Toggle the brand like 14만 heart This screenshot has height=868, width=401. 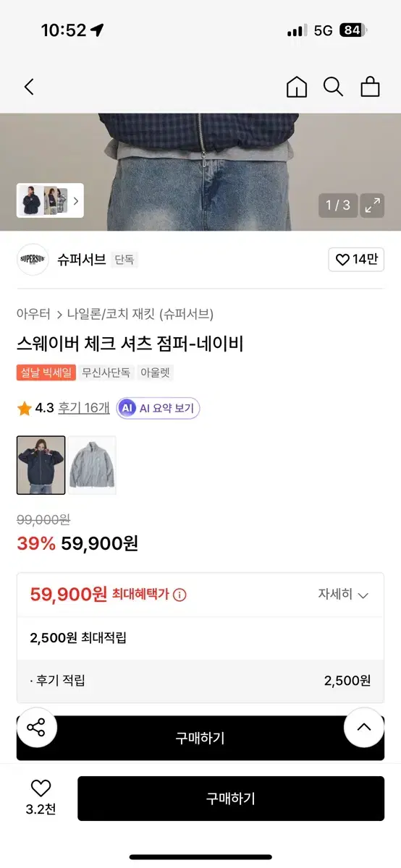coord(356,260)
